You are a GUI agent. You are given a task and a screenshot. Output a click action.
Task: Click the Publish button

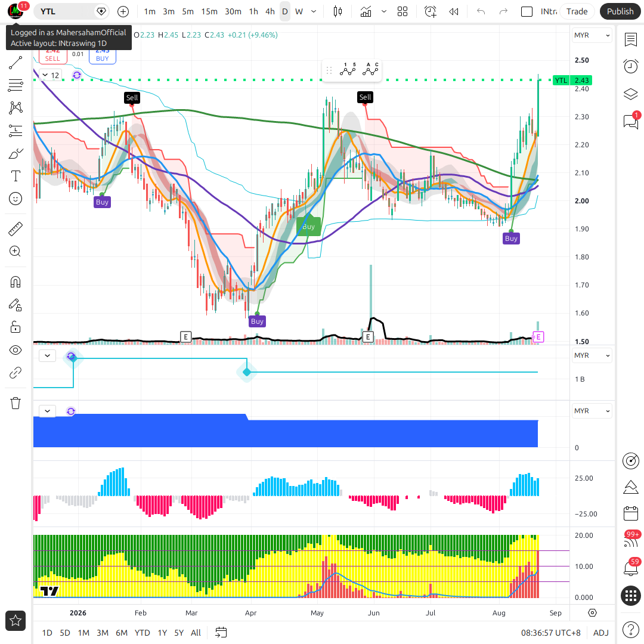620,11
